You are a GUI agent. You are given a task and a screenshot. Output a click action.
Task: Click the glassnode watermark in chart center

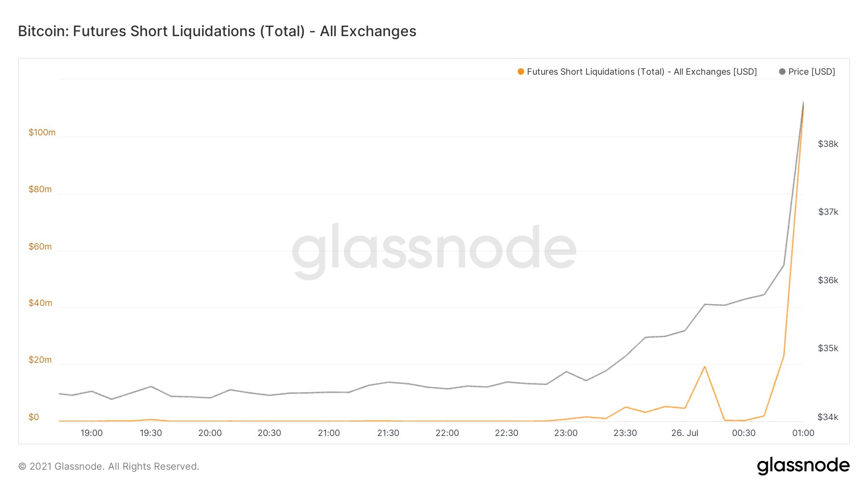pyautogui.click(x=434, y=251)
